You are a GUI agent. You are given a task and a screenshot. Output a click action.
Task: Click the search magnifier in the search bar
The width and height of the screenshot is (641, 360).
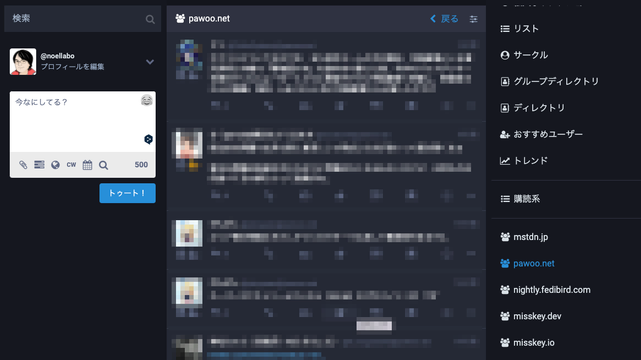point(150,19)
